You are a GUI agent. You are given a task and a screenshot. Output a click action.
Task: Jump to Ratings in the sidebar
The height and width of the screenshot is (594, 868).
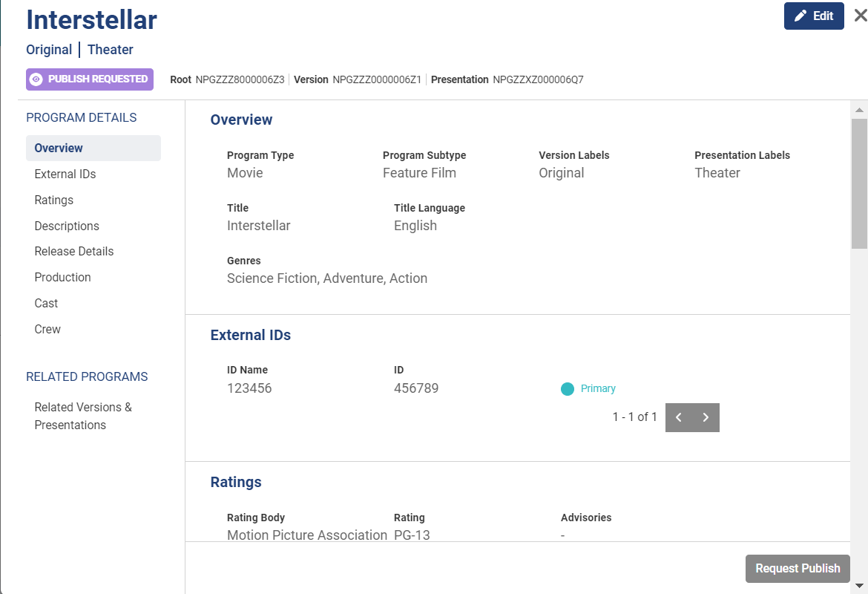point(54,200)
